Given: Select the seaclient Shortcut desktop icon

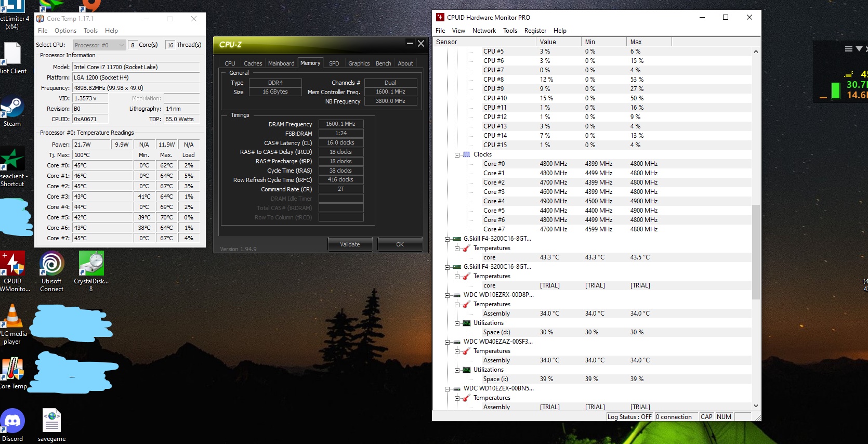Looking at the screenshot, I should coord(12,167).
